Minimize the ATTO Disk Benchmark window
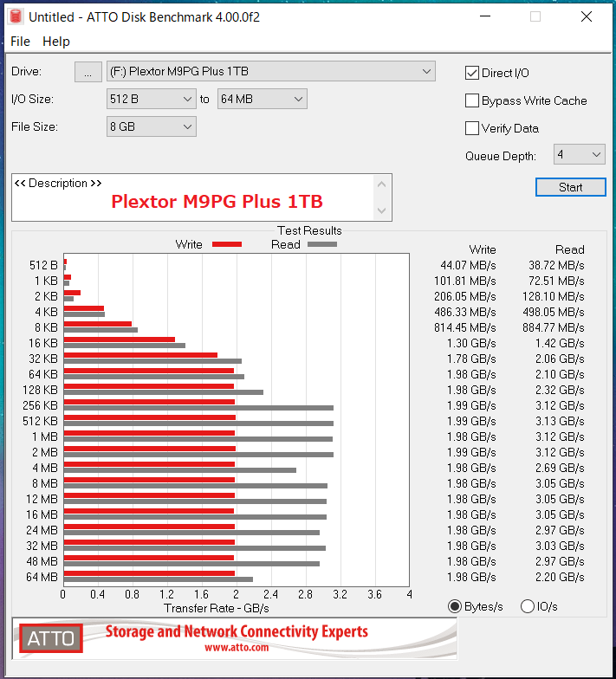This screenshot has width=616, height=679. click(485, 16)
